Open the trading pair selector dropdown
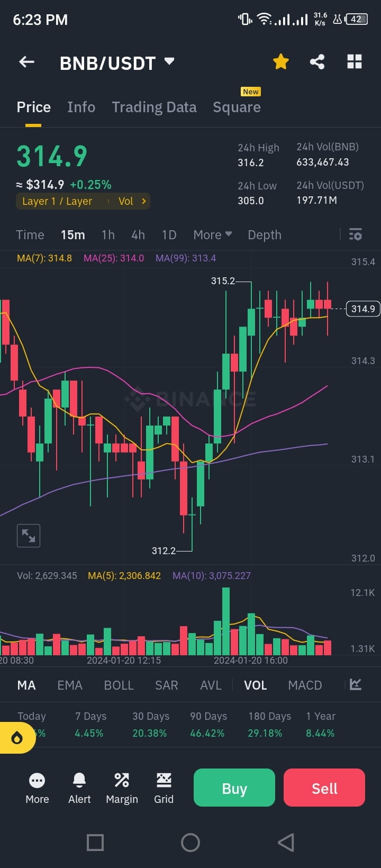This screenshot has height=868, width=381. click(168, 61)
